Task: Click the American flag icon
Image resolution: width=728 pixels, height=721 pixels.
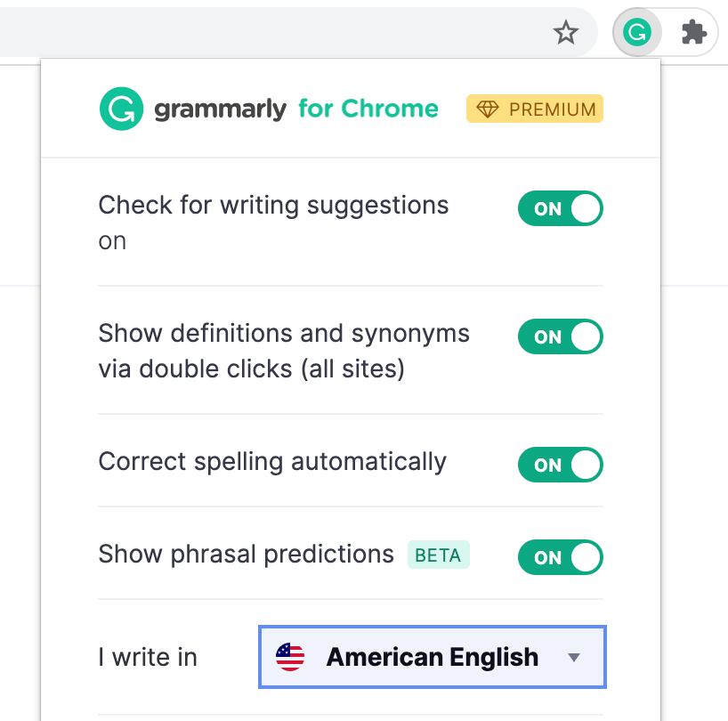Action: tap(290, 658)
